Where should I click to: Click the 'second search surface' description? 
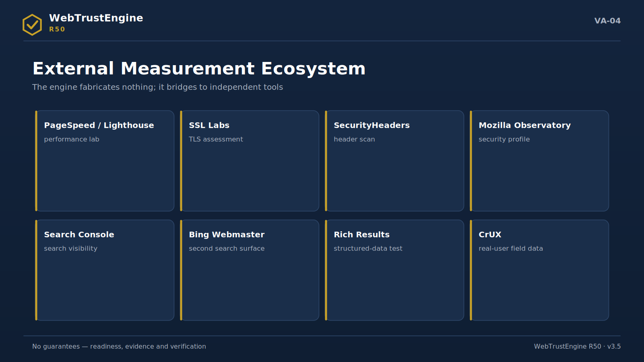click(227, 249)
